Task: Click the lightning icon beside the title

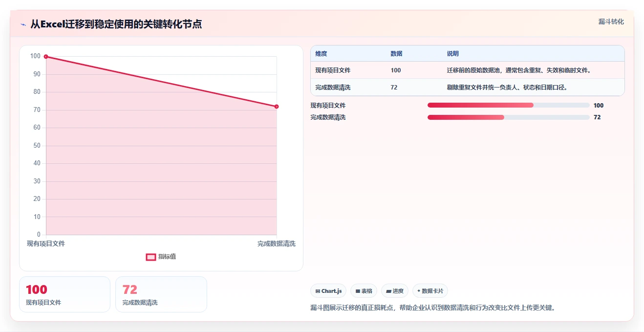Action: pos(23,24)
